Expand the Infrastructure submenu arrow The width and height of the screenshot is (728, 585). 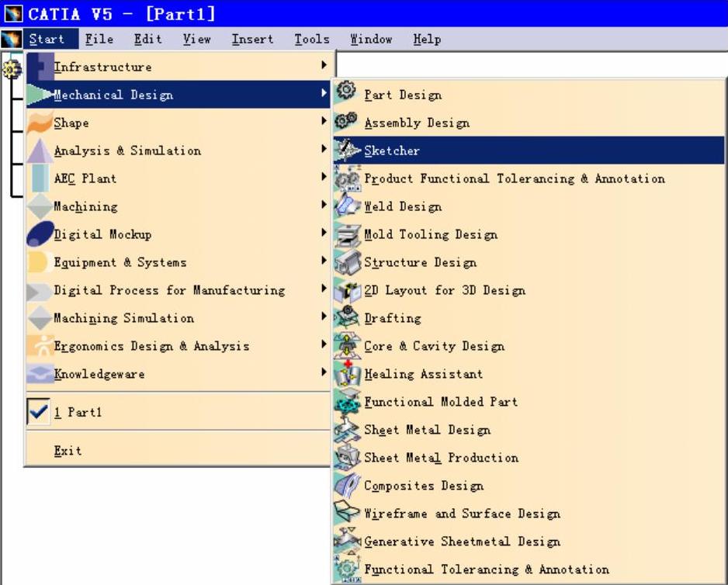click(324, 65)
